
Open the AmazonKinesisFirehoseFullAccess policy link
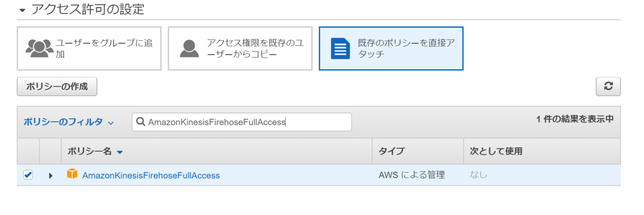click(151, 175)
